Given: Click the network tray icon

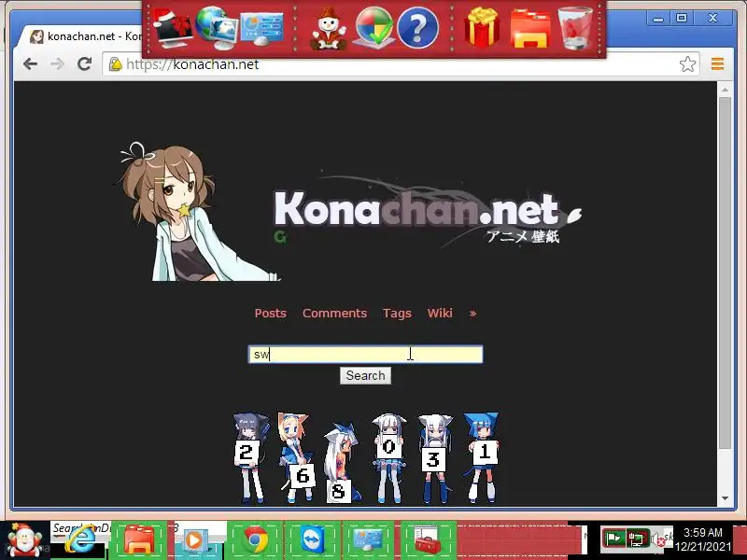Looking at the screenshot, I should (637, 539).
